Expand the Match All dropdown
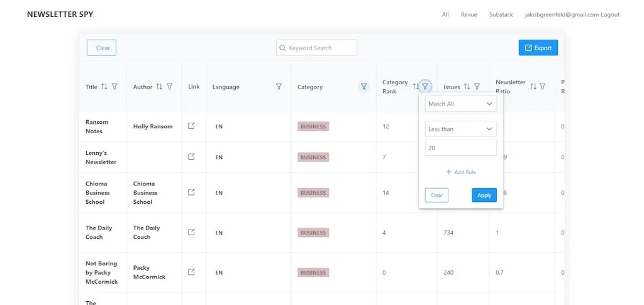 pos(460,104)
